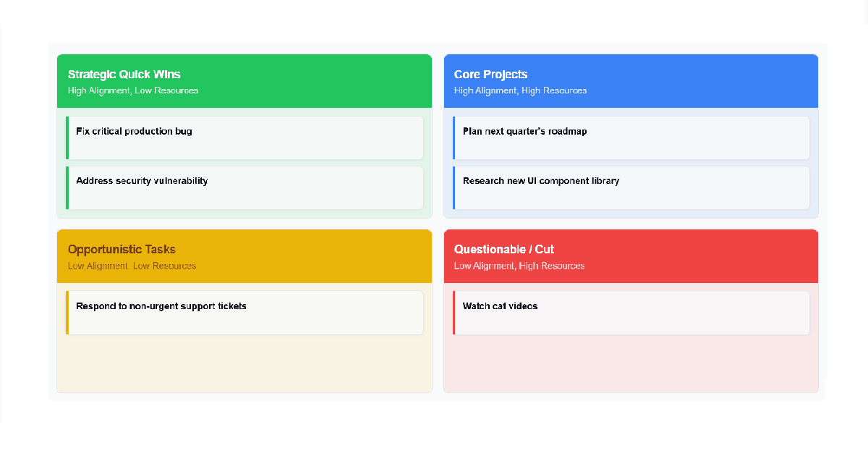Select the 'Research new UI component library' card
The image size is (868, 456).
click(631, 187)
